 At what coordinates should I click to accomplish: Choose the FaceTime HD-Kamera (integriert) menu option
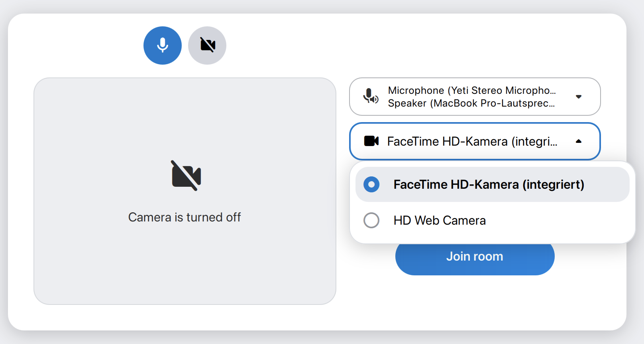pos(489,184)
